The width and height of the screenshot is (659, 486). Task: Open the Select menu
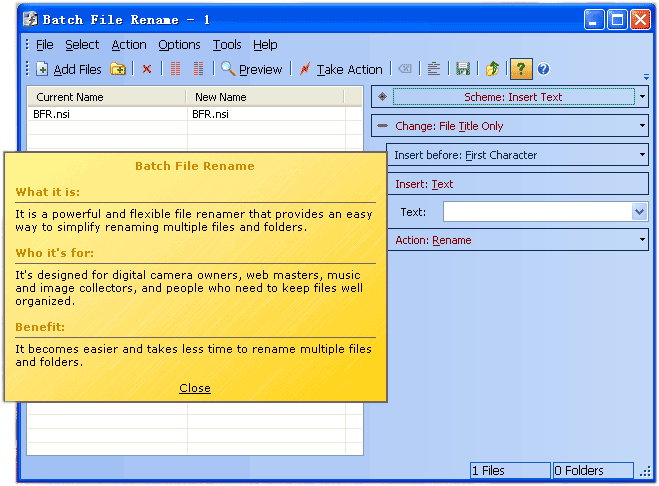pos(82,45)
